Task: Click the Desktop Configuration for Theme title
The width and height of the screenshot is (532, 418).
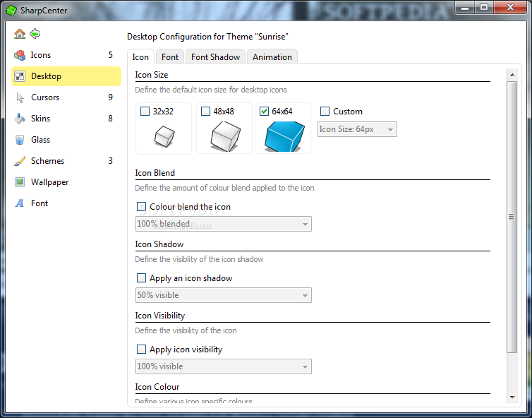Action: click(x=207, y=37)
